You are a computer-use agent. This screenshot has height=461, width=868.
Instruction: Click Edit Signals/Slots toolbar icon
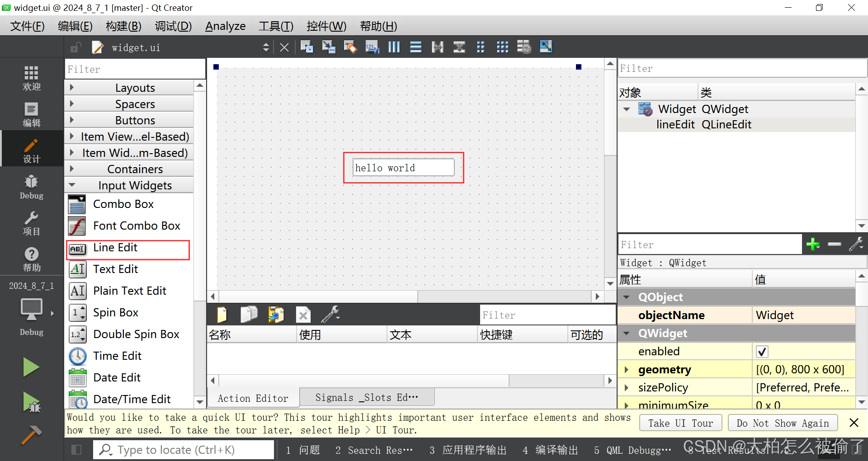tap(329, 47)
